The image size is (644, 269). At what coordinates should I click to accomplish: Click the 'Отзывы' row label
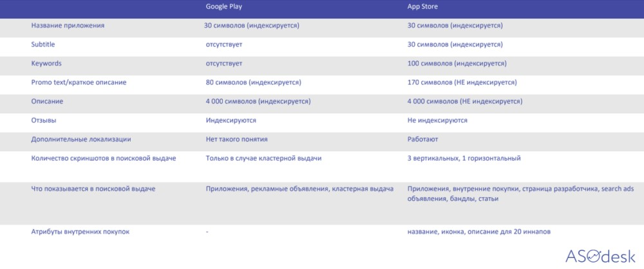tap(44, 120)
